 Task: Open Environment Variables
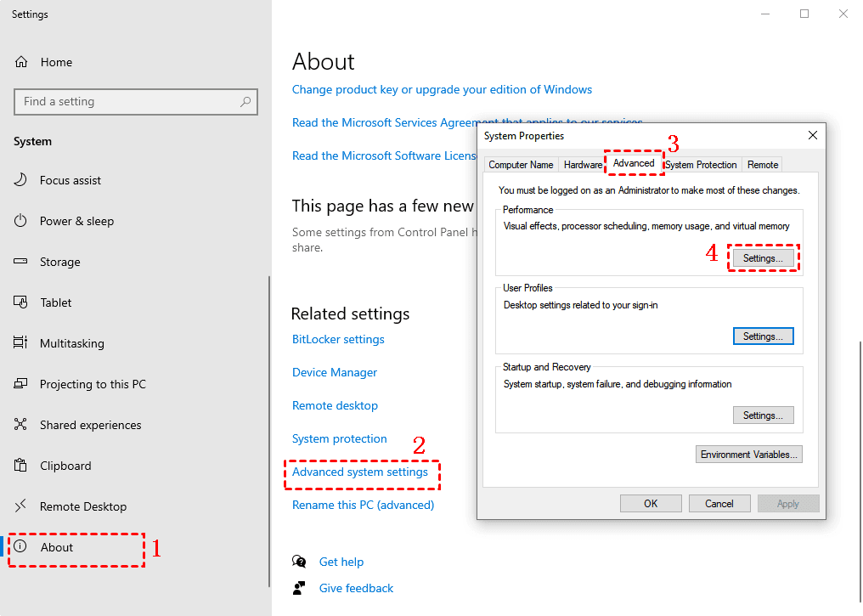pyautogui.click(x=748, y=454)
